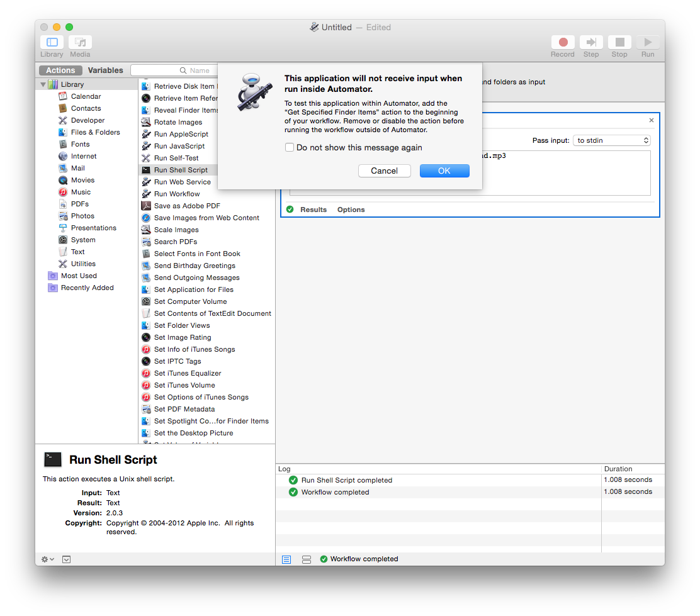This screenshot has height=616, width=700.
Task: Select the Utilities category
Action: point(83,264)
